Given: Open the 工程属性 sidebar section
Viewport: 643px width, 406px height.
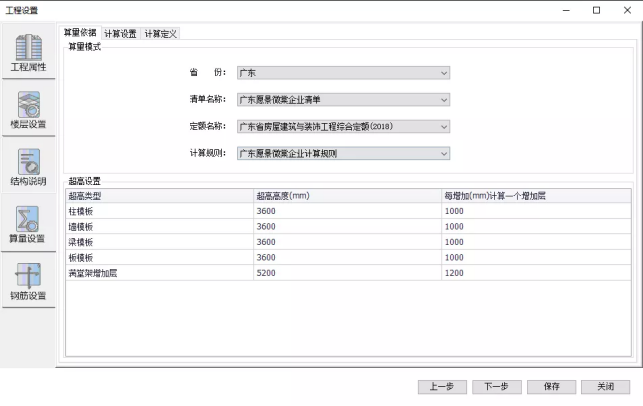Looking at the screenshot, I should [28, 53].
